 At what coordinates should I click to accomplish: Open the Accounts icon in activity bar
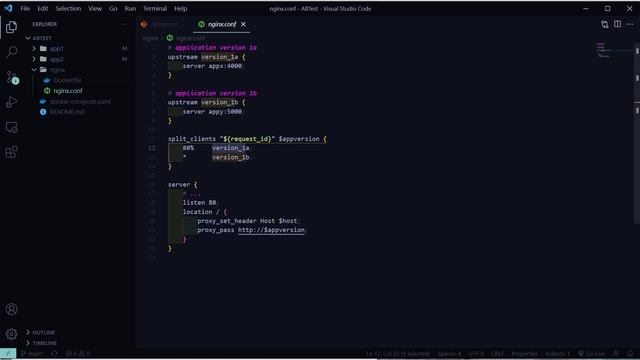point(11,309)
